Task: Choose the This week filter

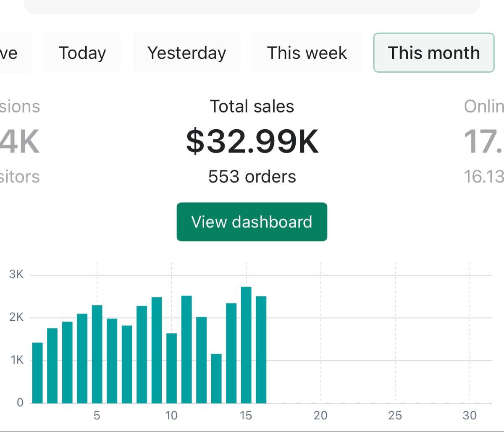Action: coord(307,53)
